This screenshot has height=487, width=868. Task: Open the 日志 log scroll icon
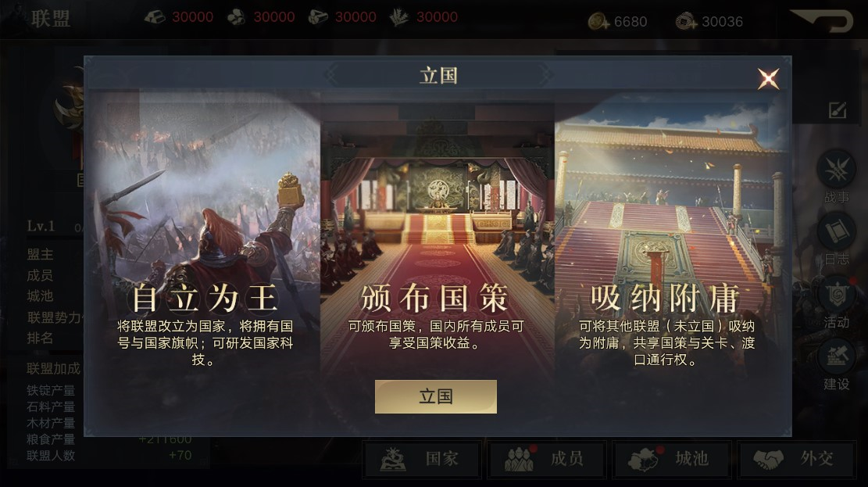point(837,231)
